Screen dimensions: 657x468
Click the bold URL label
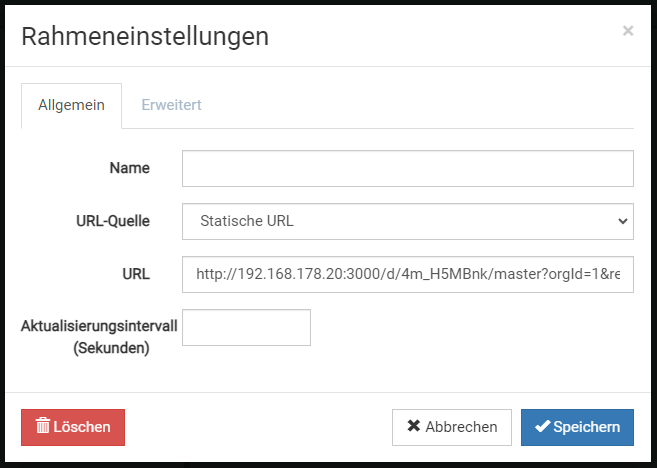134,273
